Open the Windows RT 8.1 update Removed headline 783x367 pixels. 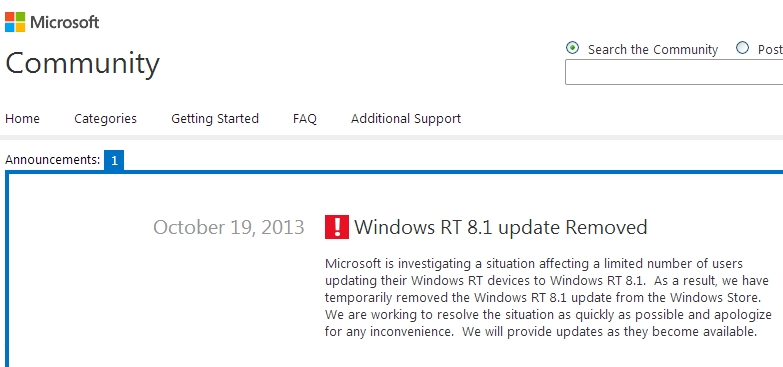point(501,227)
